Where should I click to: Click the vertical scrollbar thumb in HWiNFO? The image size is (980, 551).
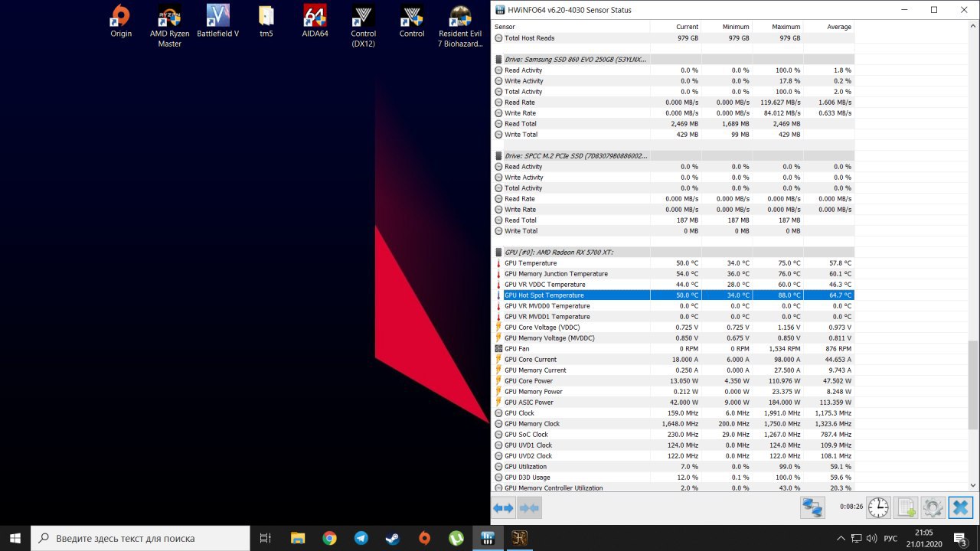973,385
